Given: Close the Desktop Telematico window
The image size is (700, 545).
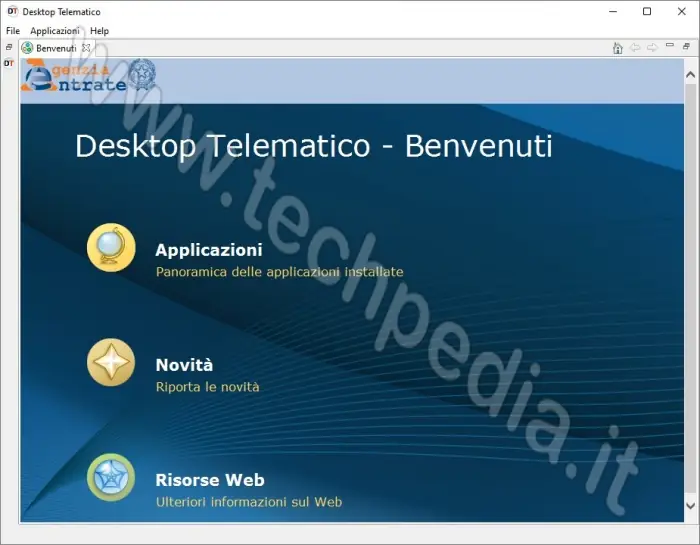Looking at the screenshot, I should pos(681,12).
